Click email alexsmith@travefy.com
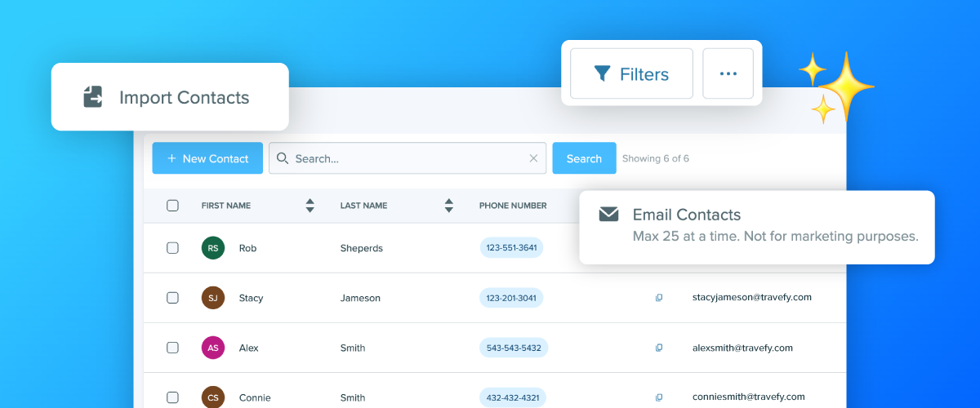The image size is (980, 408). click(743, 348)
